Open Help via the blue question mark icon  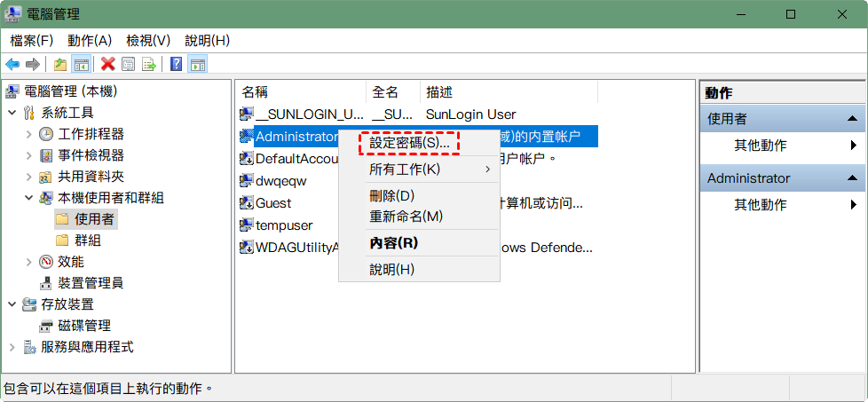tap(176, 65)
